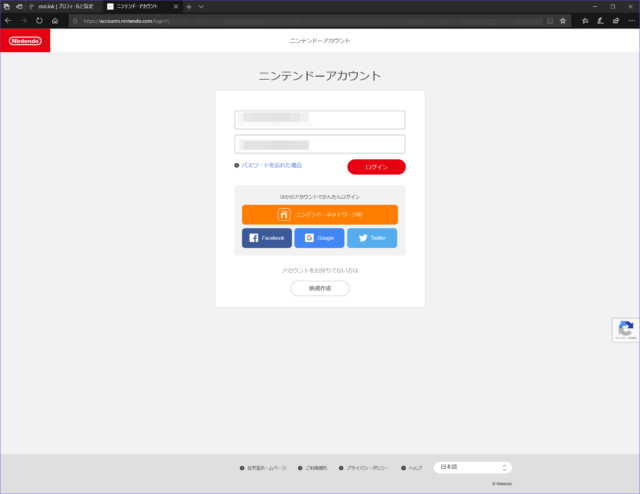Image resolution: width=640 pixels, height=494 pixels.
Task: Click the reCAPTCHA badge
Action: 626,330
